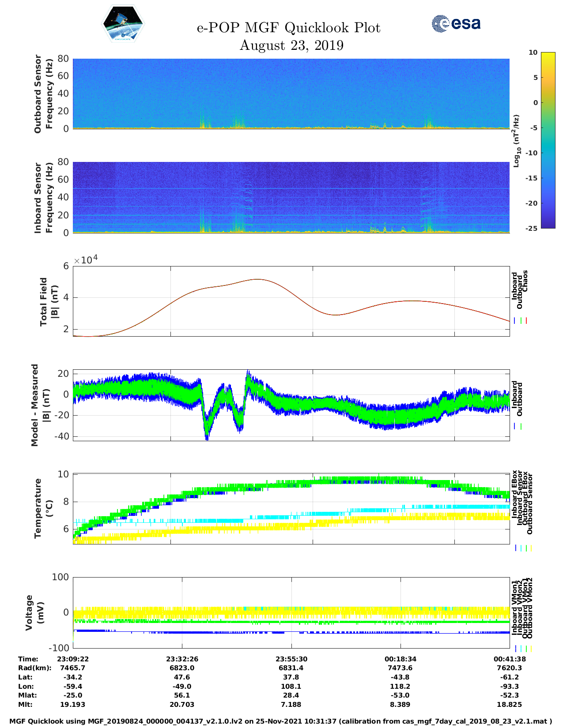Click the 'e-POP MGF Quicklook Plot' title

click(x=288, y=28)
